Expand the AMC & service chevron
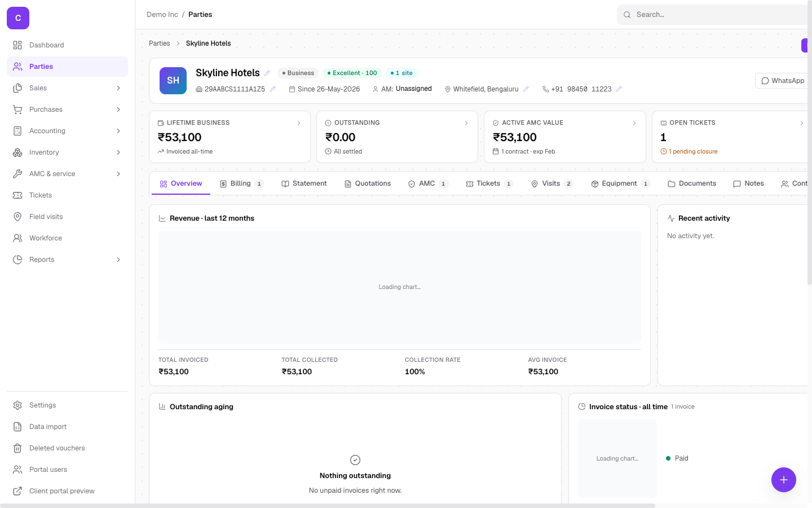The width and height of the screenshot is (812, 508). [x=118, y=174]
